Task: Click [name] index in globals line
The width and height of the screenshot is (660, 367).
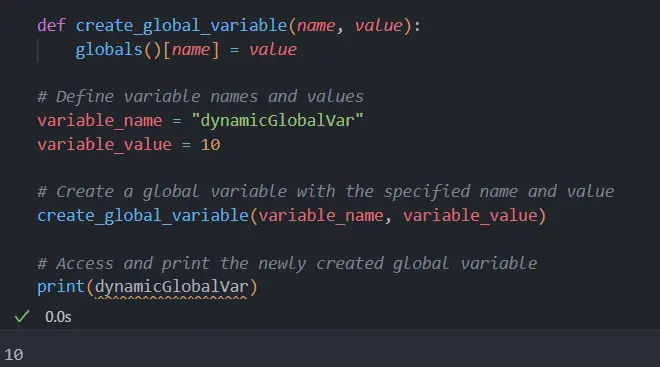Action: point(191,50)
